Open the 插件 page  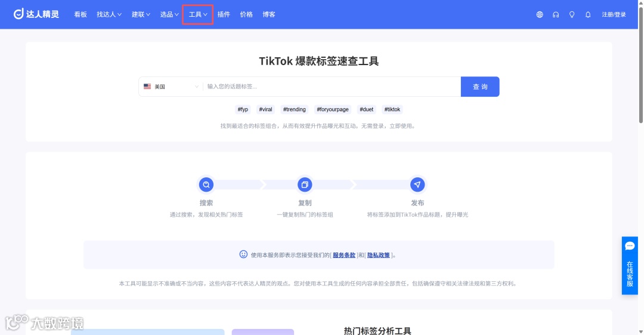click(x=224, y=14)
